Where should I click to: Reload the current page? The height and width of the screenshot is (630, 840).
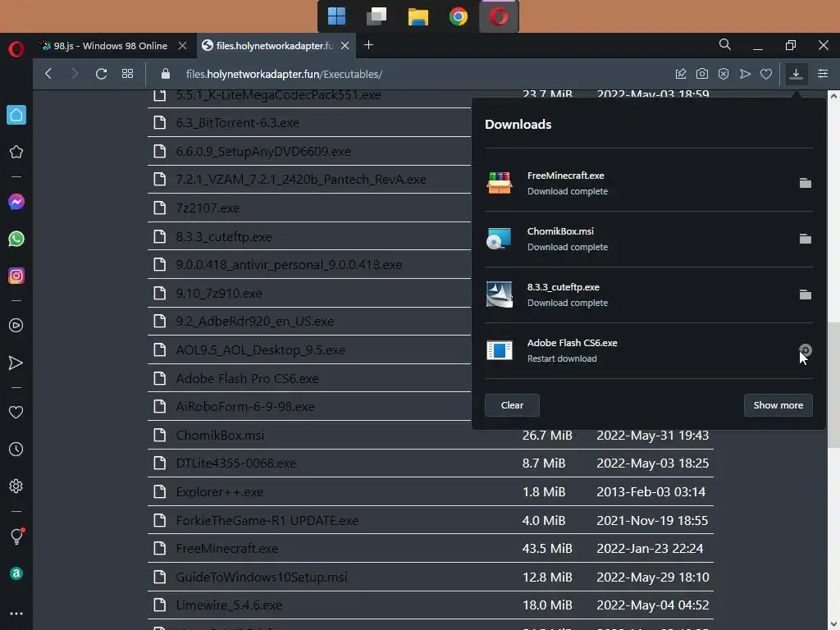pyautogui.click(x=101, y=74)
